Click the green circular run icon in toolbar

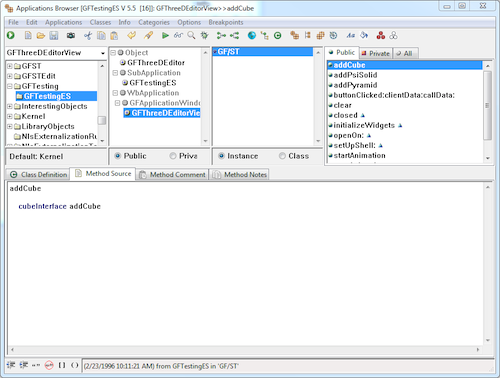click(11, 35)
